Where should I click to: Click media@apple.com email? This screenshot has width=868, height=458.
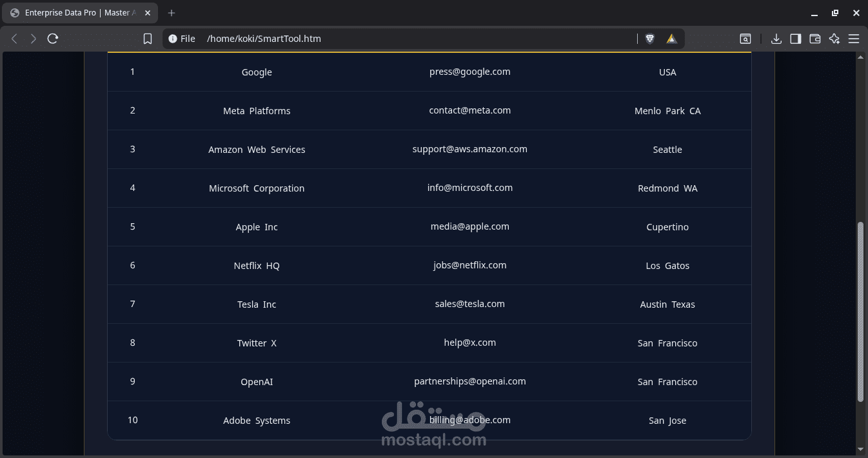click(x=469, y=226)
